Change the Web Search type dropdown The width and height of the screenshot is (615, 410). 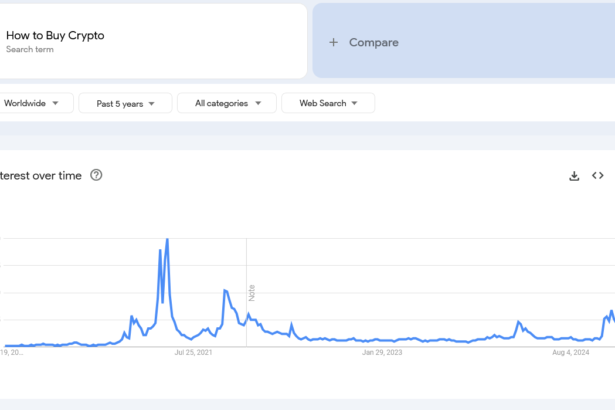[328, 103]
